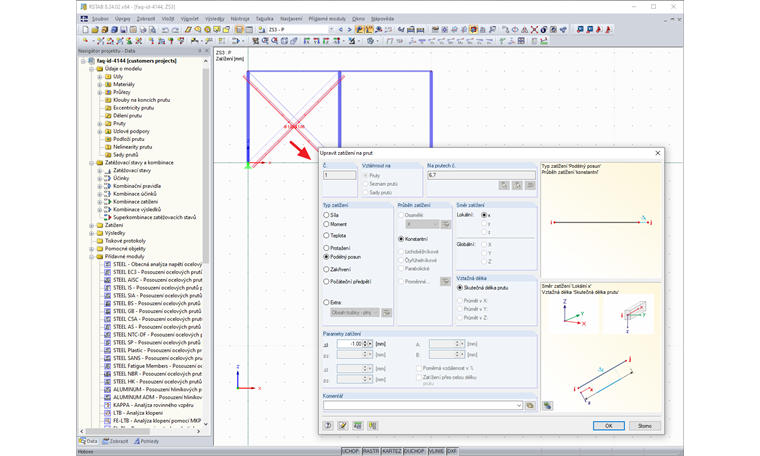Click the units and decimals icon in dialog footer

tap(358, 425)
